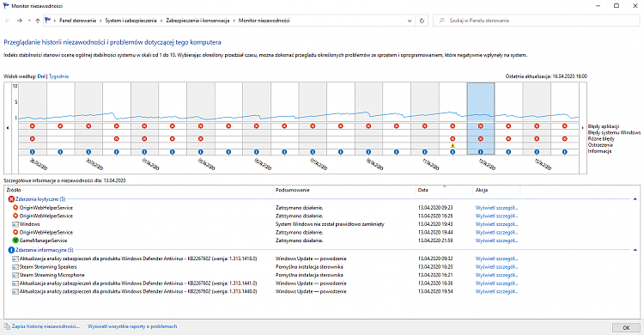Click Origin icon of OriginWebHelperService 16:26 row
The height and width of the screenshot is (335, 644).
(x=15, y=216)
